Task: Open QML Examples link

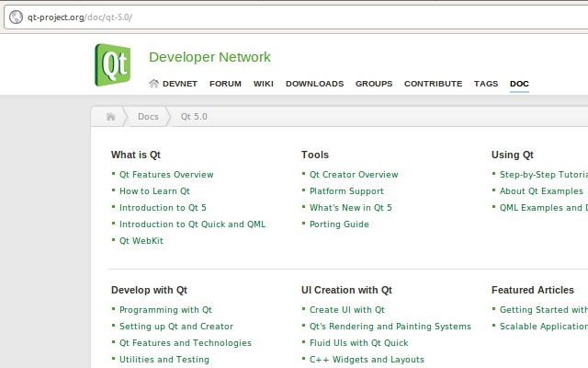Action: click(x=544, y=208)
